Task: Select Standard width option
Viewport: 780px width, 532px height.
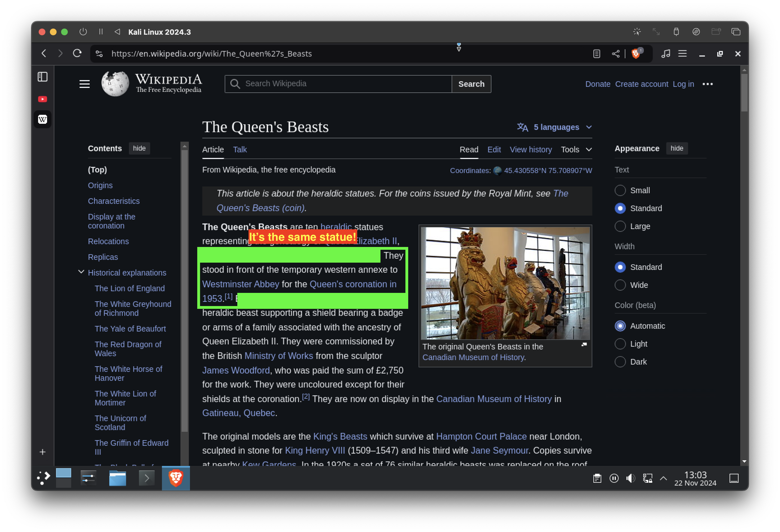Action: pyautogui.click(x=620, y=267)
